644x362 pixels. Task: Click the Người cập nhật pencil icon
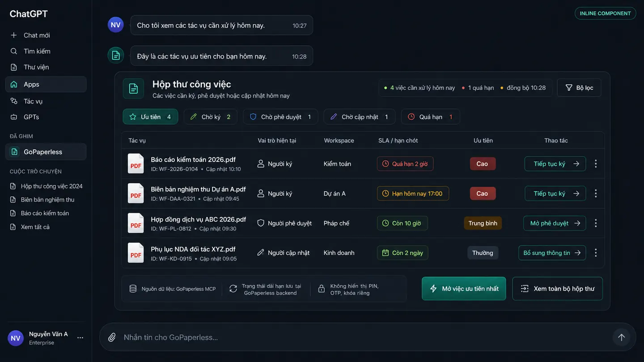[x=261, y=253]
